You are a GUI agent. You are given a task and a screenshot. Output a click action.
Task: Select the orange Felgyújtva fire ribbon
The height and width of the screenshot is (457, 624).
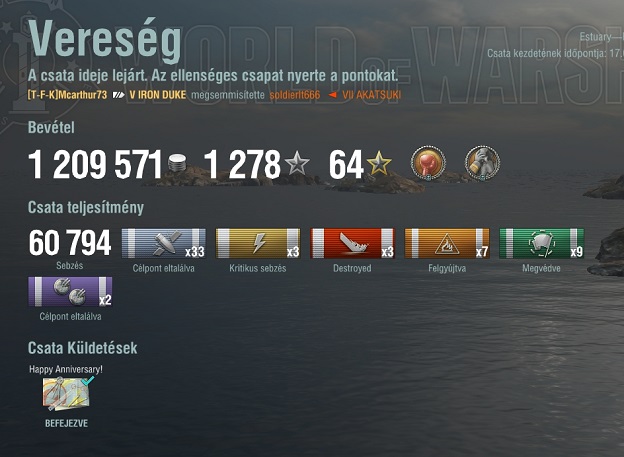click(447, 243)
